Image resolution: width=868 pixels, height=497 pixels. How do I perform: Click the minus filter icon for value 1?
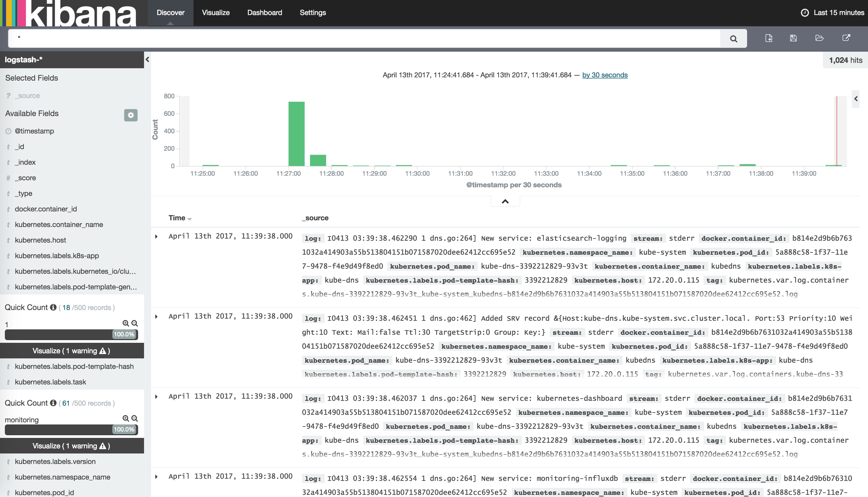[x=135, y=323]
